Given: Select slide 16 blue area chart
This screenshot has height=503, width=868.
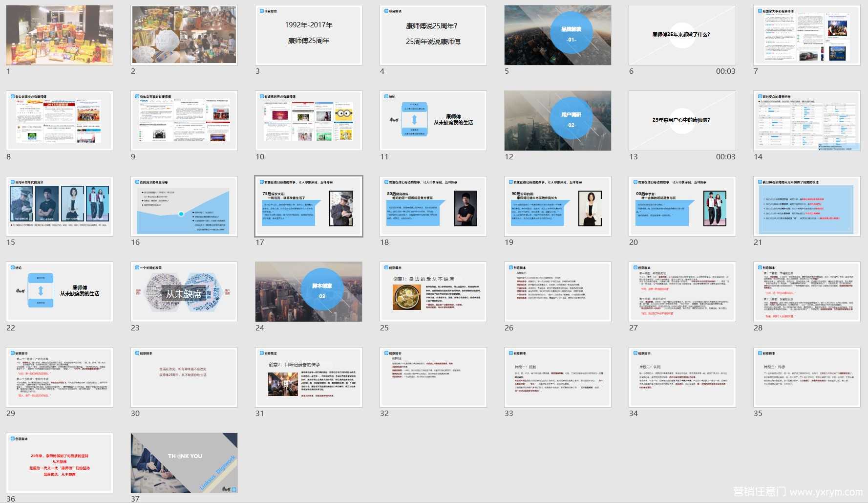Looking at the screenshot, I should tap(184, 206).
